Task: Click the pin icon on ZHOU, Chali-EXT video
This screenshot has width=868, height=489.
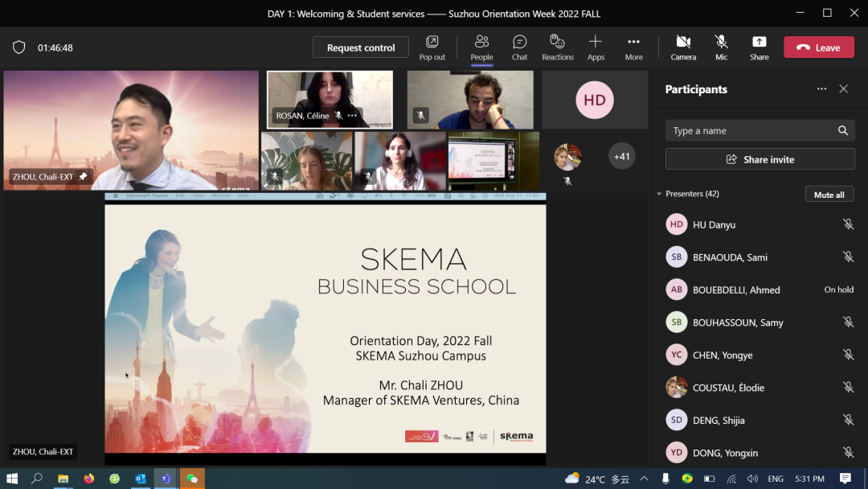Action: tap(83, 177)
